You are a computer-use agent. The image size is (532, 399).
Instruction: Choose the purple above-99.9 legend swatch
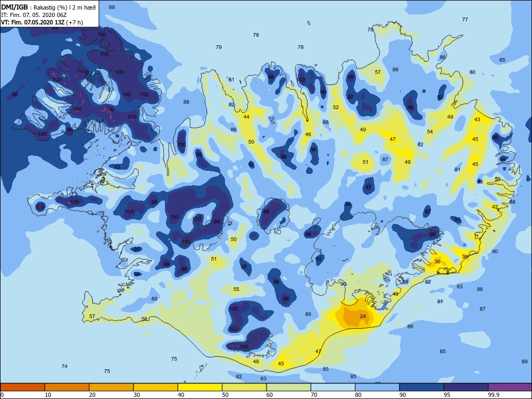(510, 387)
